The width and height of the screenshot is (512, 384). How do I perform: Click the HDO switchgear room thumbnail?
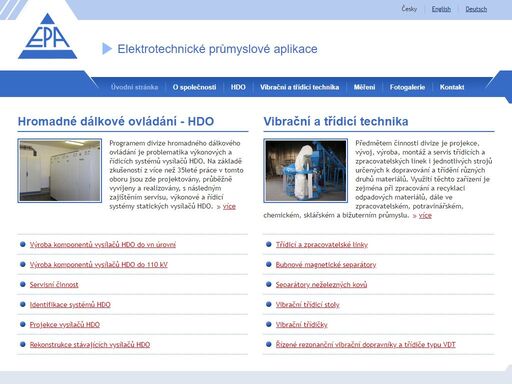point(60,171)
